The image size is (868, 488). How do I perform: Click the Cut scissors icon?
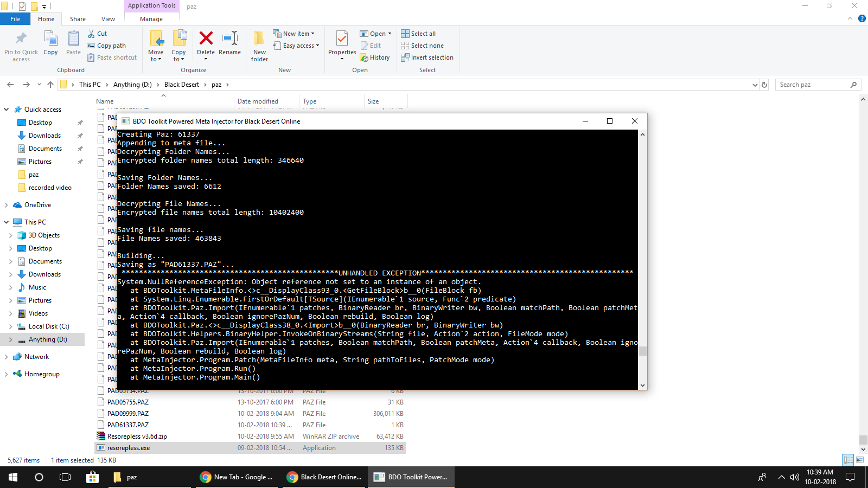(x=92, y=34)
